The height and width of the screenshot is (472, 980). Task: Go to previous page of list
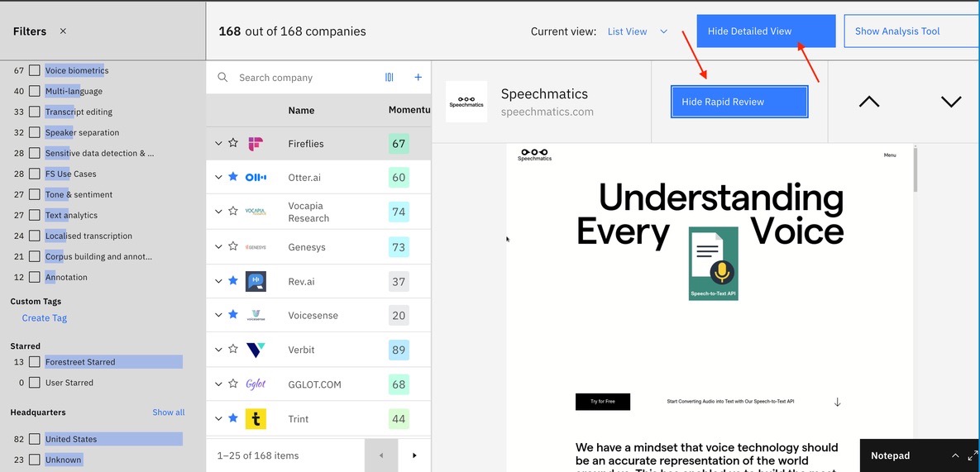pyautogui.click(x=381, y=455)
